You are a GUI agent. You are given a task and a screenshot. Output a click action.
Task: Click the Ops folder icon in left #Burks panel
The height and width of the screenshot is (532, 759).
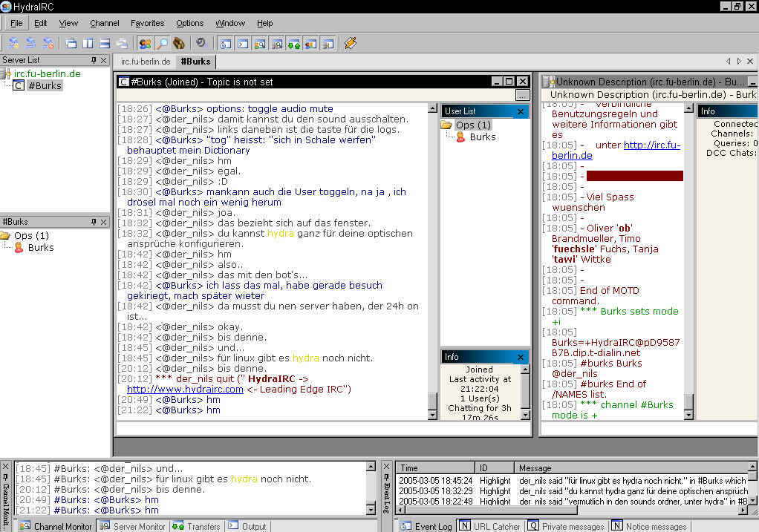[5, 235]
